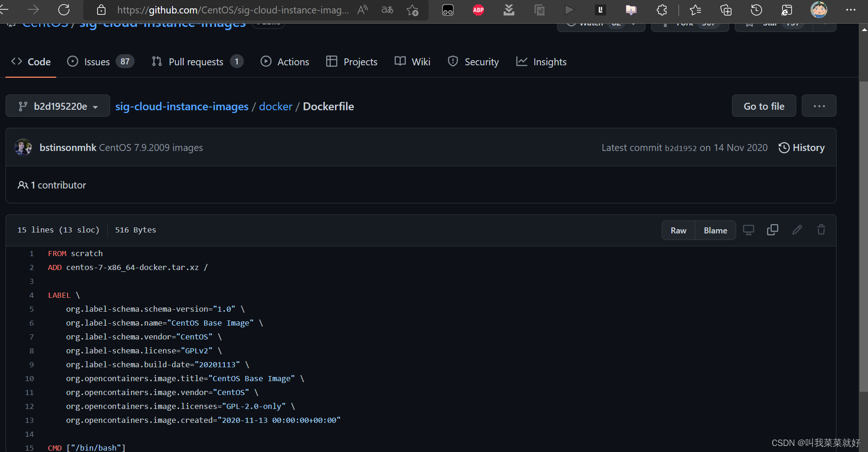Click the 'CMD ["/bin/bash"]' code line
Image resolution: width=868 pixels, height=452 pixels.
pos(87,448)
